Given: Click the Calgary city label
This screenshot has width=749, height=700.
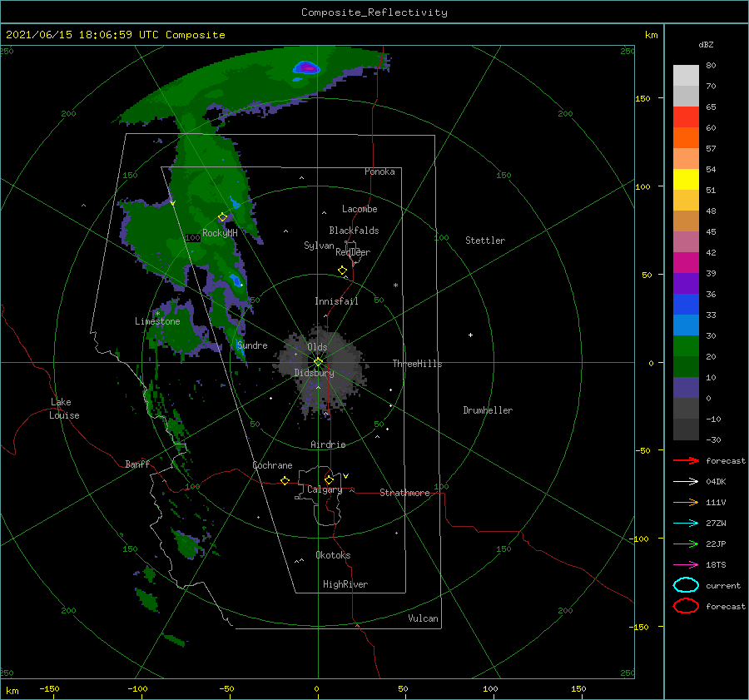Looking at the screenshot, I should (325, 489).
